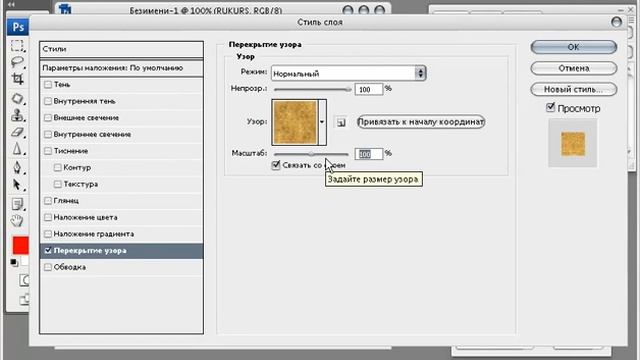This screenshot has width=640, height=360.
Task: Enable the Текстура checkbox
Action: pyautogui.click(x=58, y=184)
